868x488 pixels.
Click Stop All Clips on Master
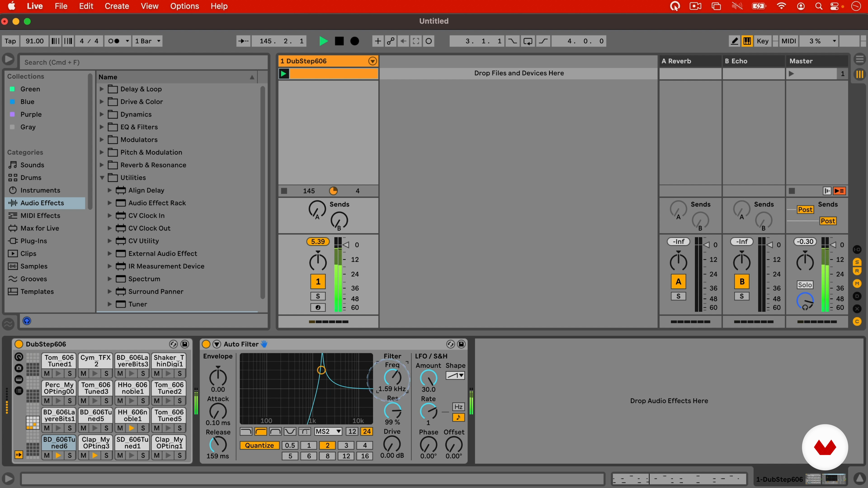click(x=792, y=191)
